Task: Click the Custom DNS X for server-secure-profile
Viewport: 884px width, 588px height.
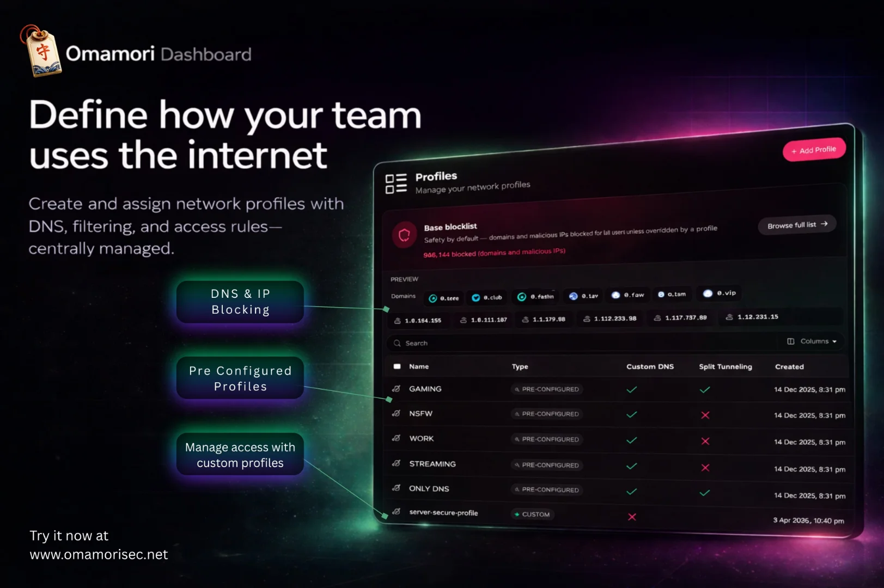Action: (632, 517)
